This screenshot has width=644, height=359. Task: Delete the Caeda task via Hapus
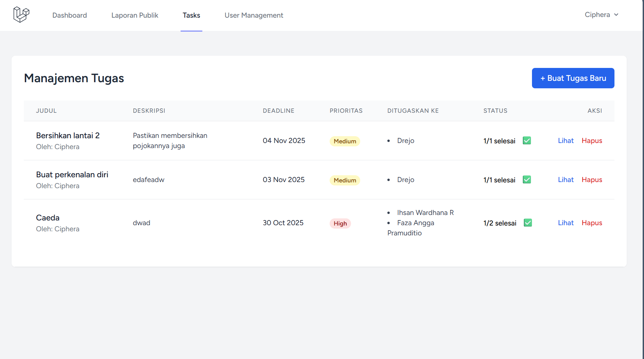click(592, 223)
